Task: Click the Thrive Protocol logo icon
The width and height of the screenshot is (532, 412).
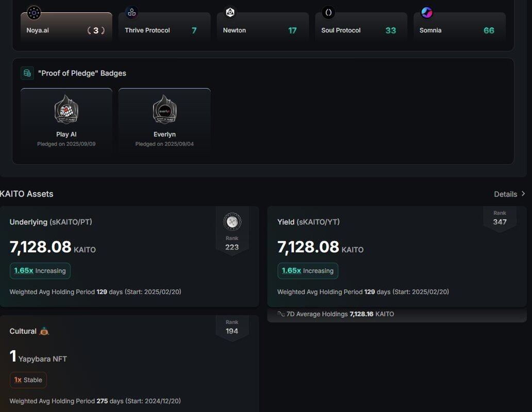Action: pos(131,12)
